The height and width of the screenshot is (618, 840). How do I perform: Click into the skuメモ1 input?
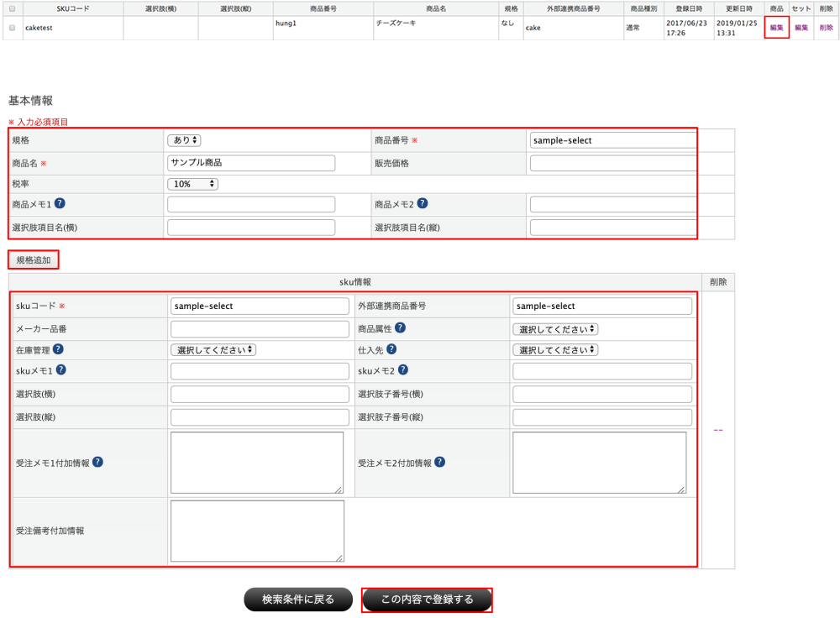coord(260,370)
